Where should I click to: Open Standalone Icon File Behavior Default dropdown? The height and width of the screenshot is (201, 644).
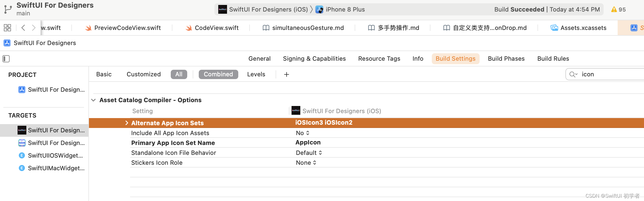click(309, 153)
